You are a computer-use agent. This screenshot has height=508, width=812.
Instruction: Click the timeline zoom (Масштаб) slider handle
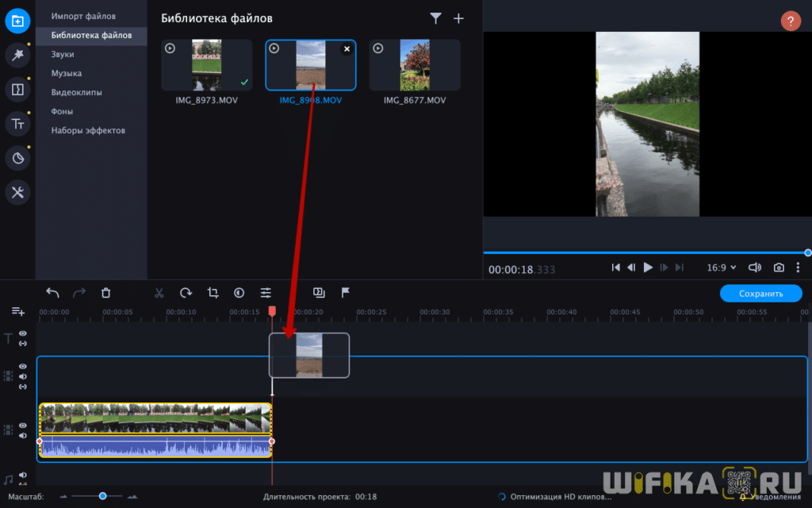[x=102, y=496]
